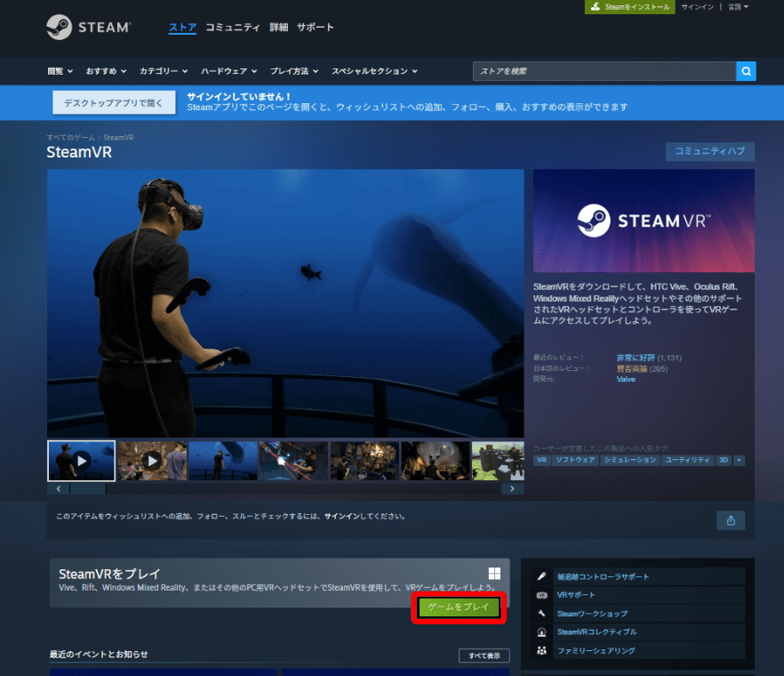Image resolution: width=784 pixels, height=676 pixels.
Task: Select the third thumbnail showing underwater whale
Action: (x=223, y=461)
